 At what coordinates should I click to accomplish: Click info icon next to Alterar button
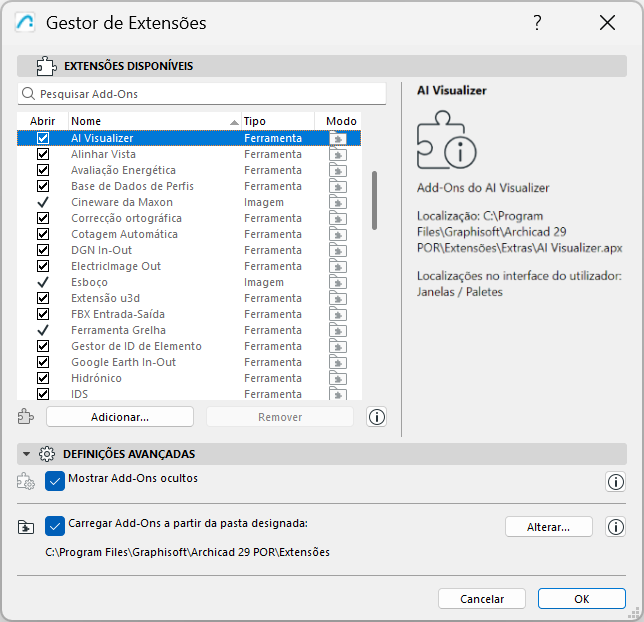tap(615, 527)
